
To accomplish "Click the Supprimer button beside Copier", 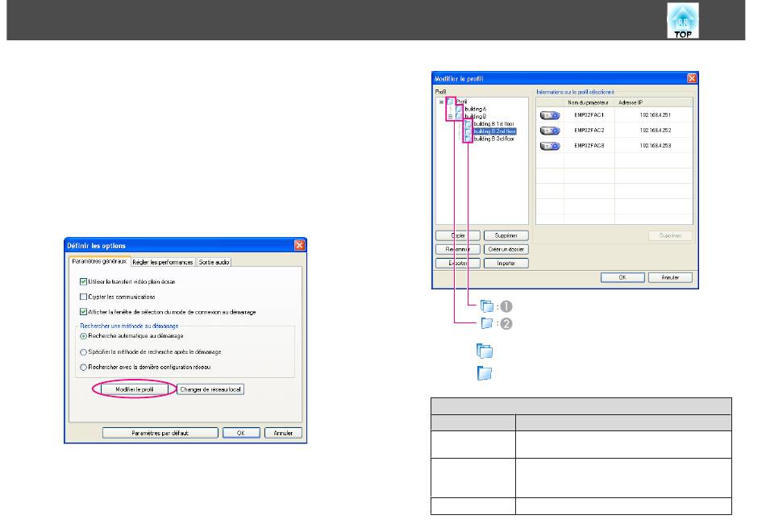I will [x=506, y=235].
